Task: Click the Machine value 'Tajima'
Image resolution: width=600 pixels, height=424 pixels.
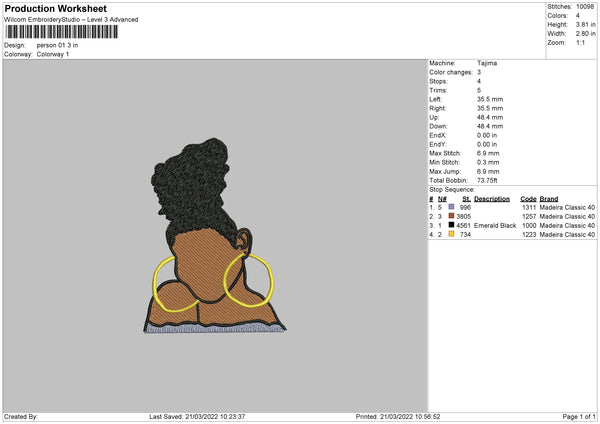Action: [x=487, y=63]
